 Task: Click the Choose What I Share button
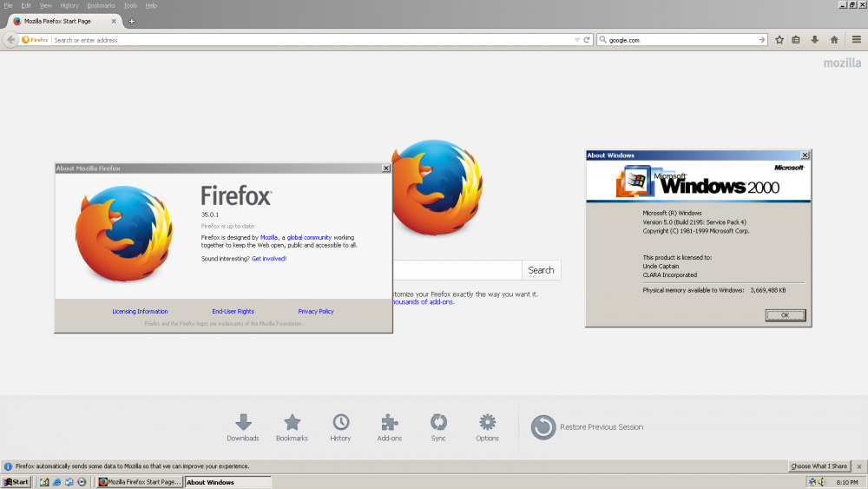[819, 466]
